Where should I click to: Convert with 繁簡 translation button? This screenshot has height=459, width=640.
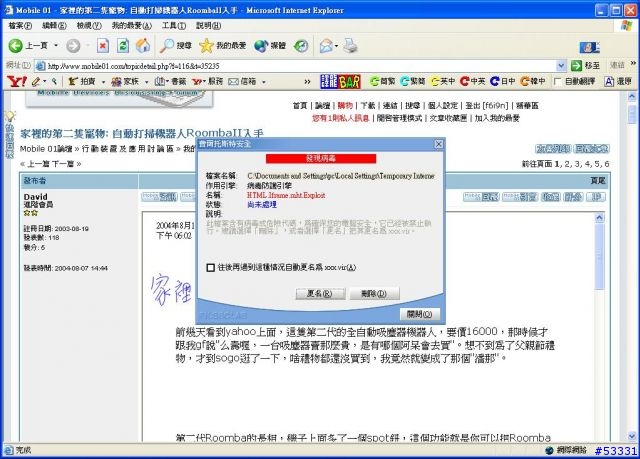pyautogui.click(x=413, y=82)
